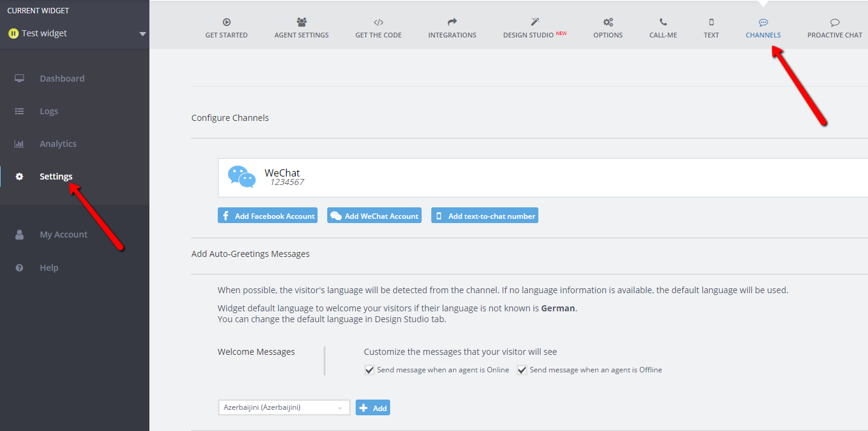Screen dimensions: 868x431
Task: Click the Get Started play icon
Action: 226,22
